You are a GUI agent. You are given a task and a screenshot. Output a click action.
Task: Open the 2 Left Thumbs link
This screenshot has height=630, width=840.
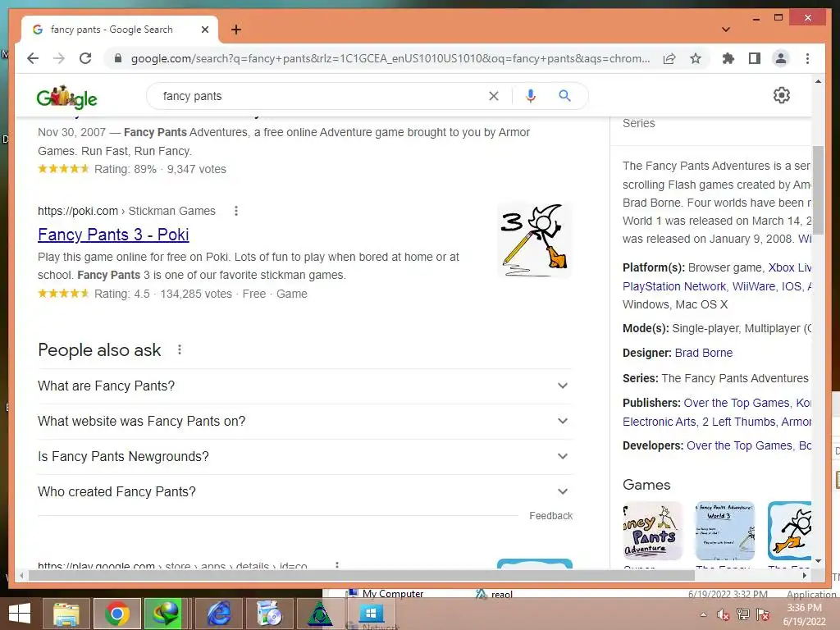click(x=739, y=422)
